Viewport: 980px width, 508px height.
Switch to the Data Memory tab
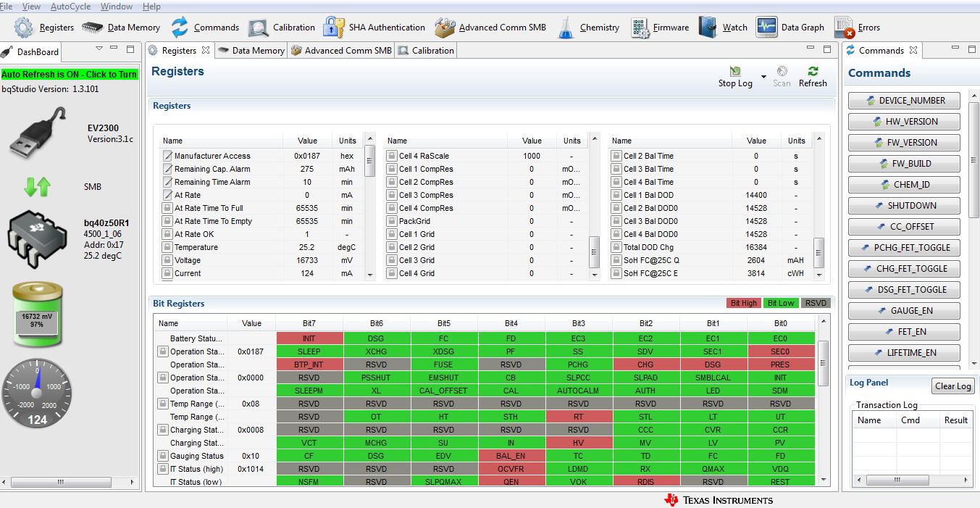click(x=251, y=51)
